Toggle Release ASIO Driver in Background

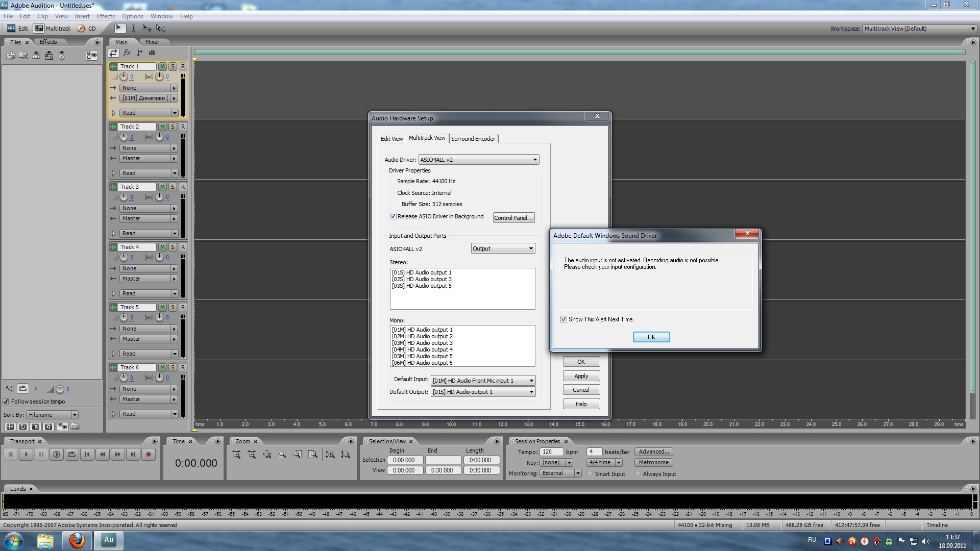(393, 216)
